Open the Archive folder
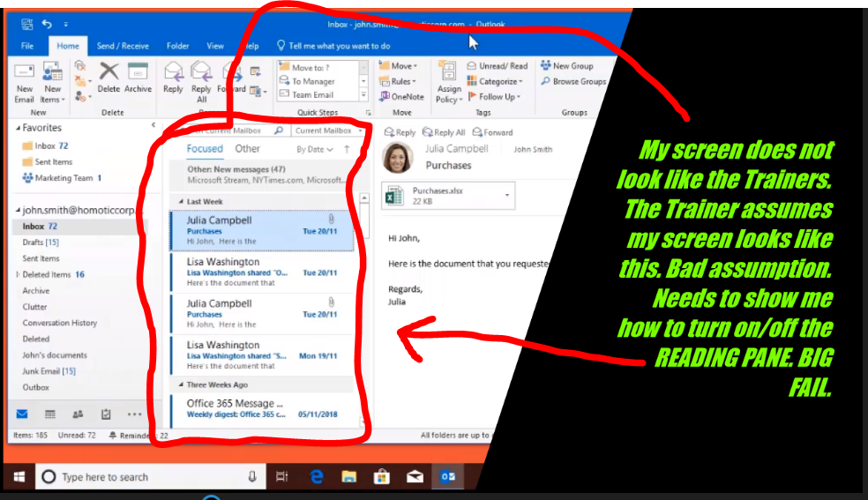The height and width of the screenshot is (500, 868). click(x=36, y=290)
